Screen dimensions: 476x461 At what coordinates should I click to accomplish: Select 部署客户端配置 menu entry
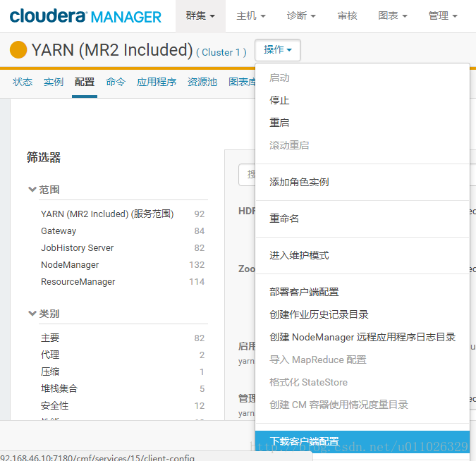[362, 292]
